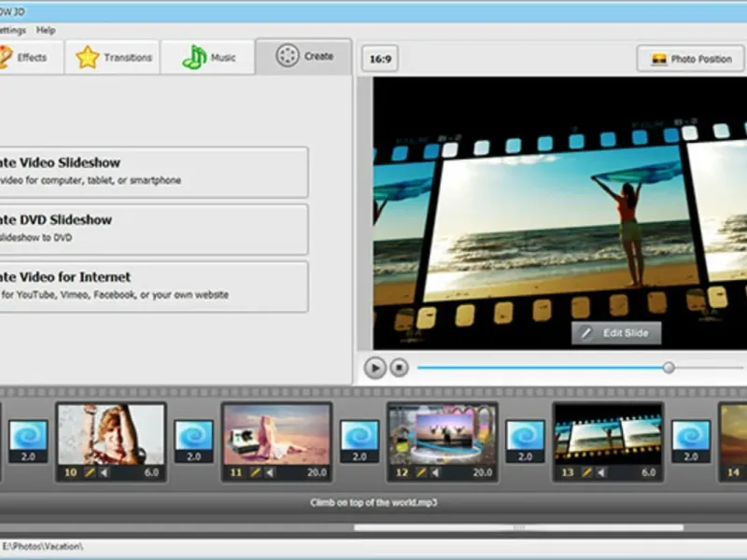Click the sound icon on slide 12

[435, 472]
